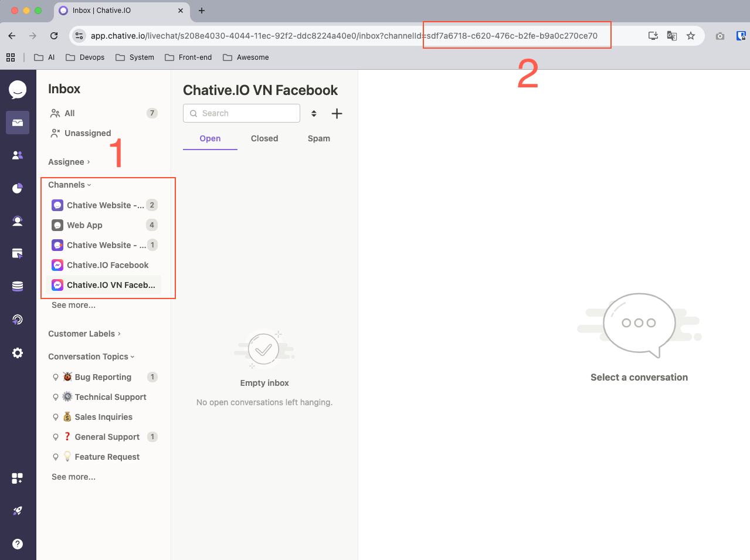
Task: Select the Web App channel
Action: (x=84, y=225)
